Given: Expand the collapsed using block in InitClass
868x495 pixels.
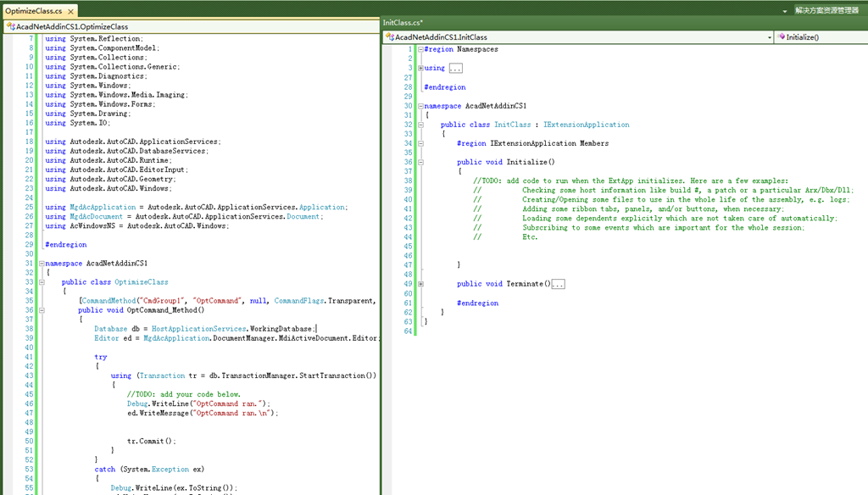Looking at the screenshot, I should pos(420,68).
